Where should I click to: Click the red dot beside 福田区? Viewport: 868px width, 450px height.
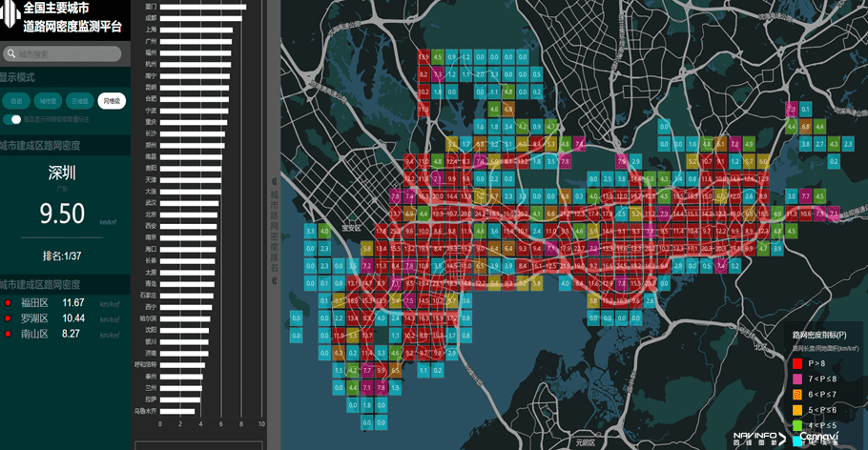8,303
